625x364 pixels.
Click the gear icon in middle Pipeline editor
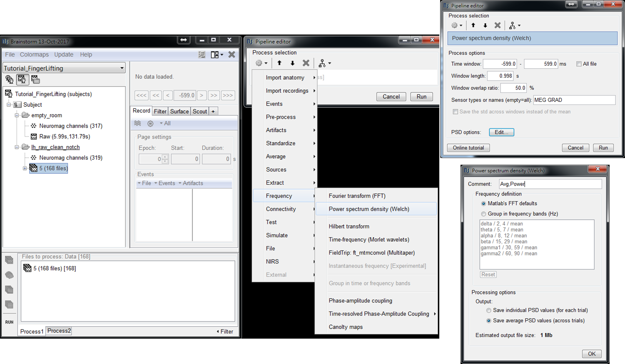click(x=261, y=63)
